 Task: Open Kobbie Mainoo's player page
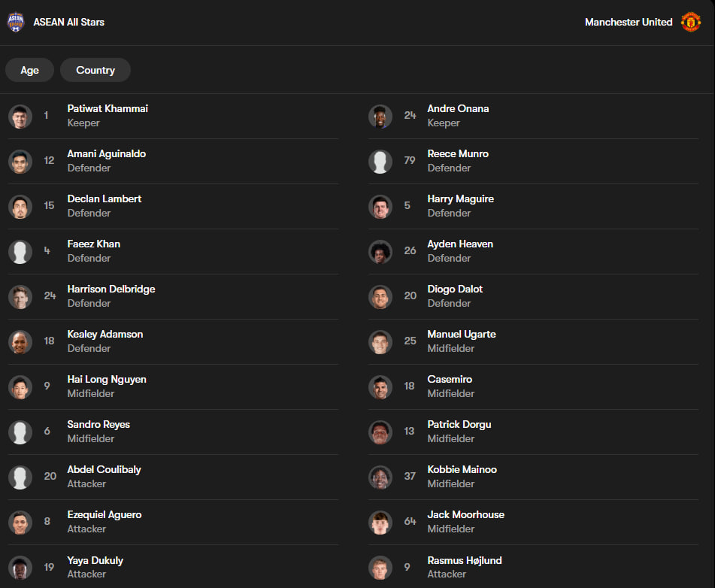[533, 477]
